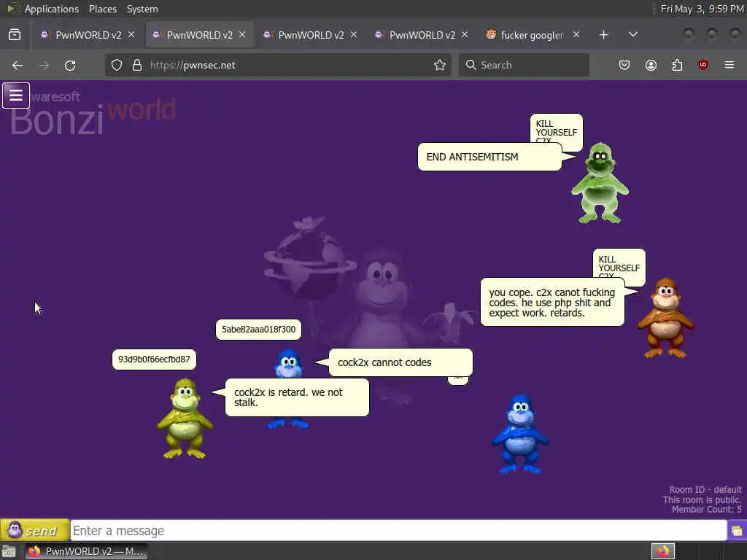Viewport: 747px width, 560px height.
Task: Close the first PwnWORLD v2 tab
Action: pyautogui.click(x=131, y=35)
